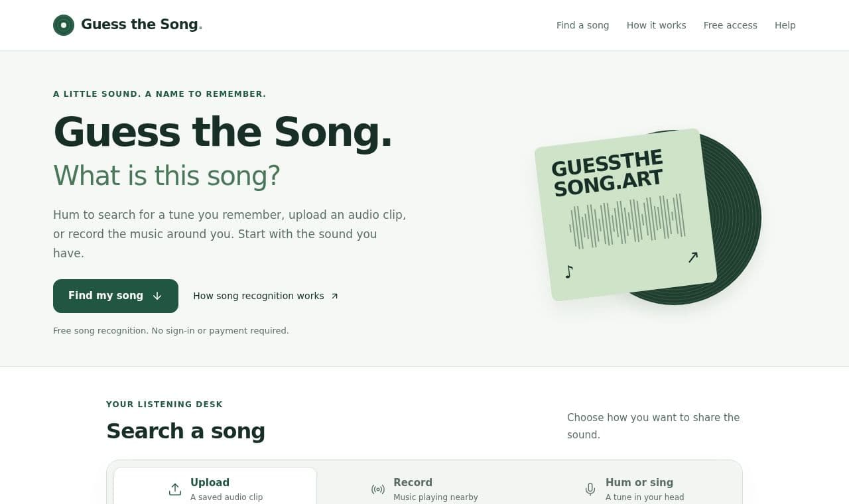Open How it works nav item
This screenshot has width=849, height=504.
[x=656, y=25]
